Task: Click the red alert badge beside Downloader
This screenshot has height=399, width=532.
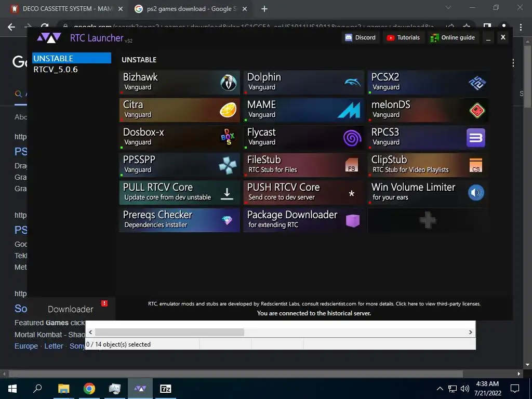Action: pos(104,303)
